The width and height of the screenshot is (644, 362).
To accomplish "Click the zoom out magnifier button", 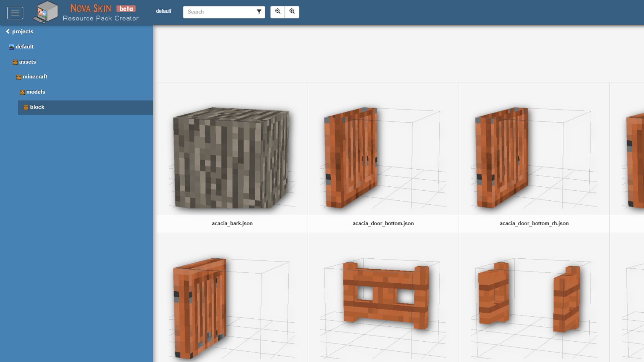I will tap(278, 12).
